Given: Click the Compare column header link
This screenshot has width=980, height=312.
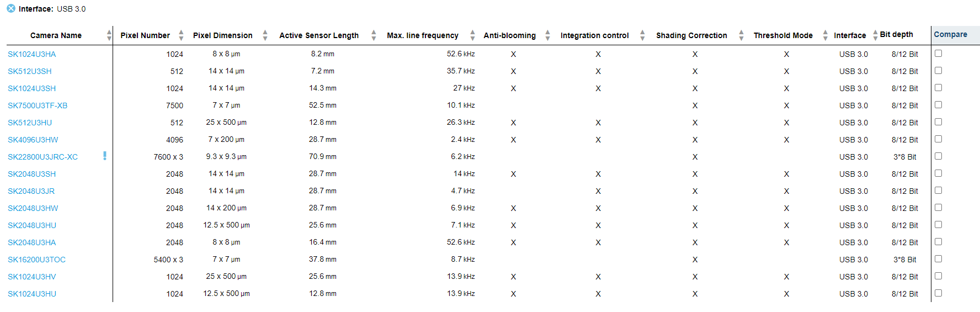Looking at the screenshot, I should coord(950,34).
